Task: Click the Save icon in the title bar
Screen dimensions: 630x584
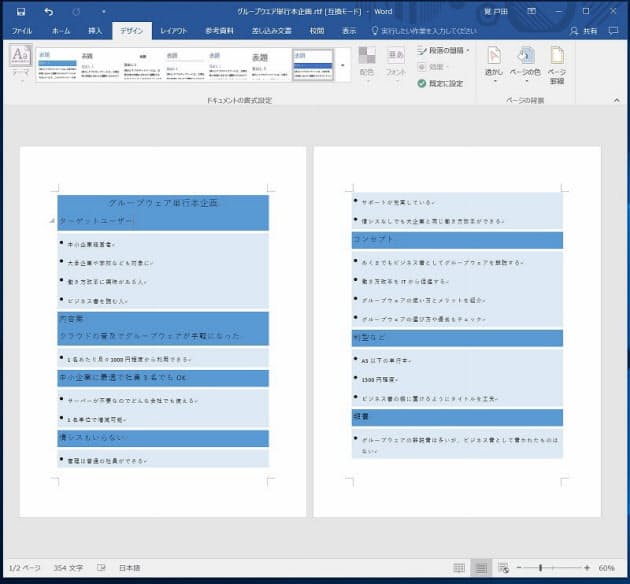Action: point(20,11)
